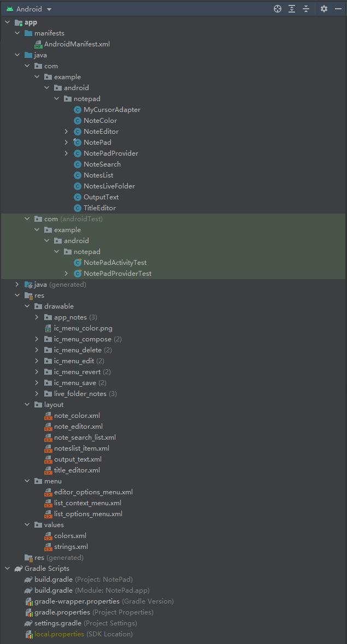The height and width of the screenshot is (644, 347).
Task: Click the image icon beside ic_menu_color.png
Action: point(48,328)
